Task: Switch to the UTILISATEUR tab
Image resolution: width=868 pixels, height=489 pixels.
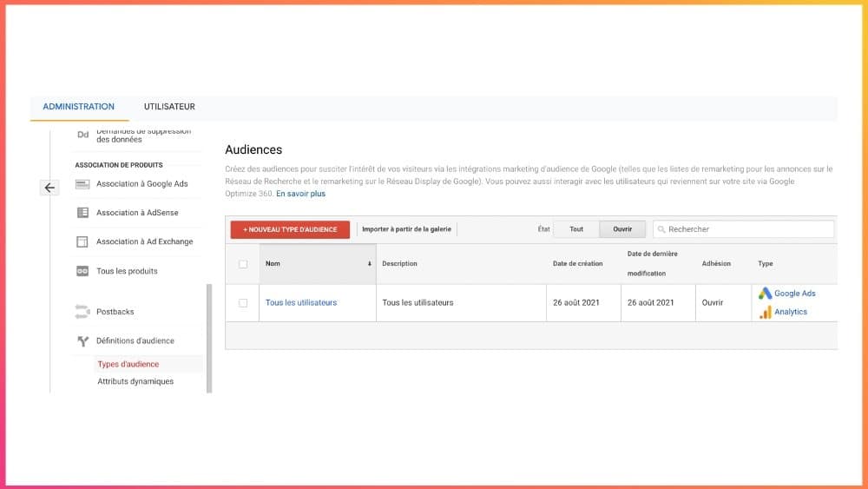Action: pos(169,107)
